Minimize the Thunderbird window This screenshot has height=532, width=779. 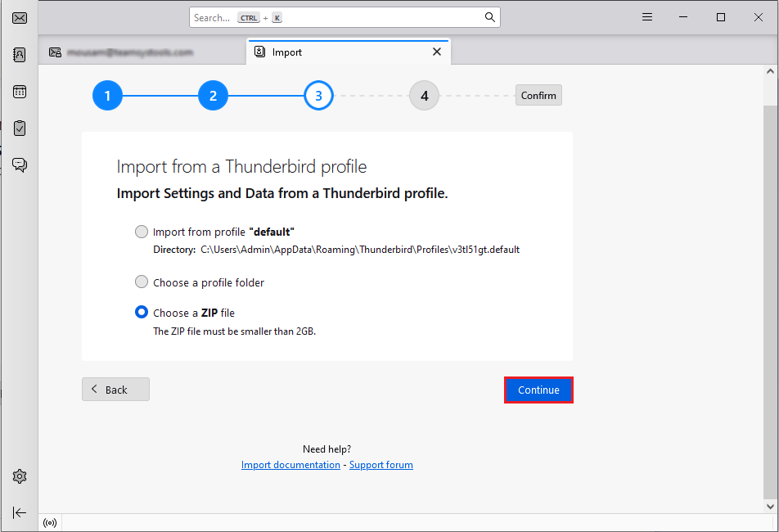point(683,17)
